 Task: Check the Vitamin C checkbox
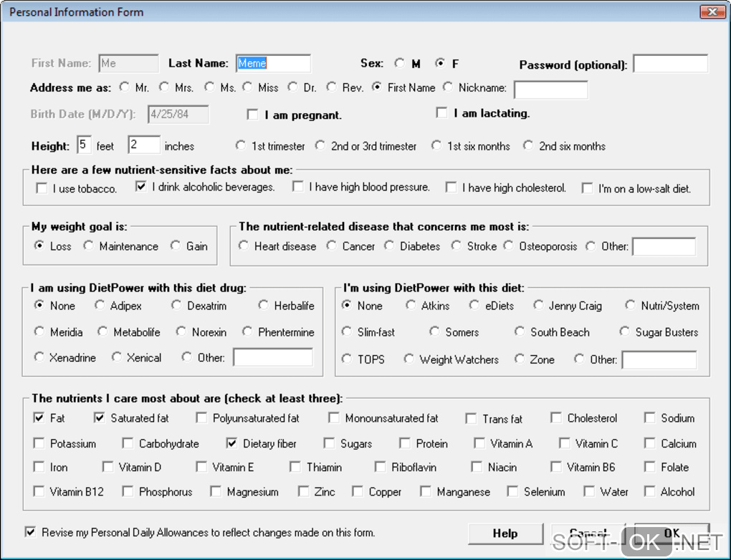(x=564, y=443)
